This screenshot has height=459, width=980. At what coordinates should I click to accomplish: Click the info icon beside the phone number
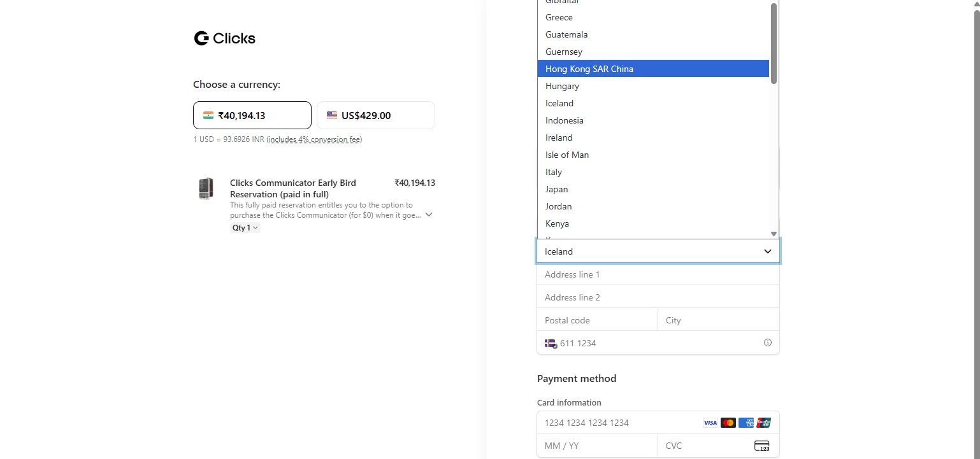[767, 342]
